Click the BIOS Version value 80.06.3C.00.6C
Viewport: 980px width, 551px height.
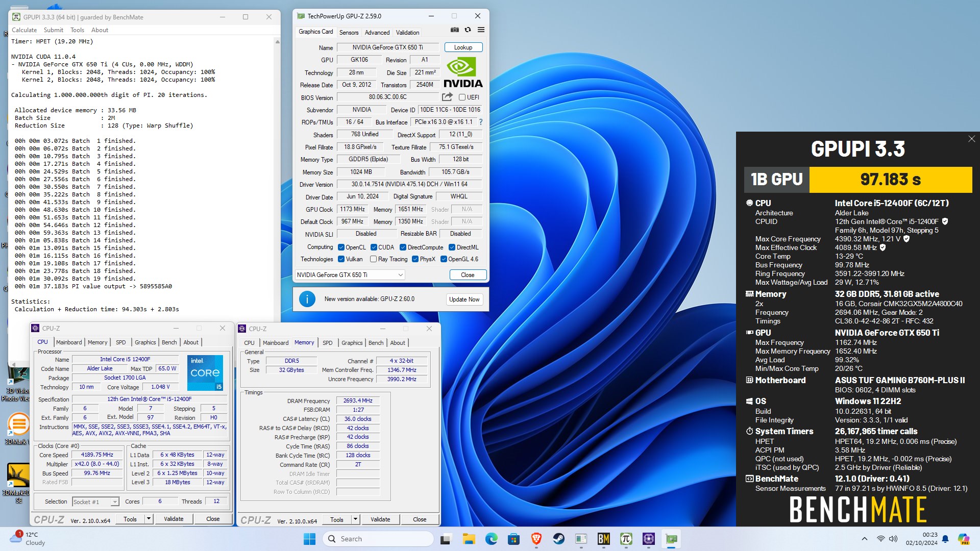click(x=388, y=97)
